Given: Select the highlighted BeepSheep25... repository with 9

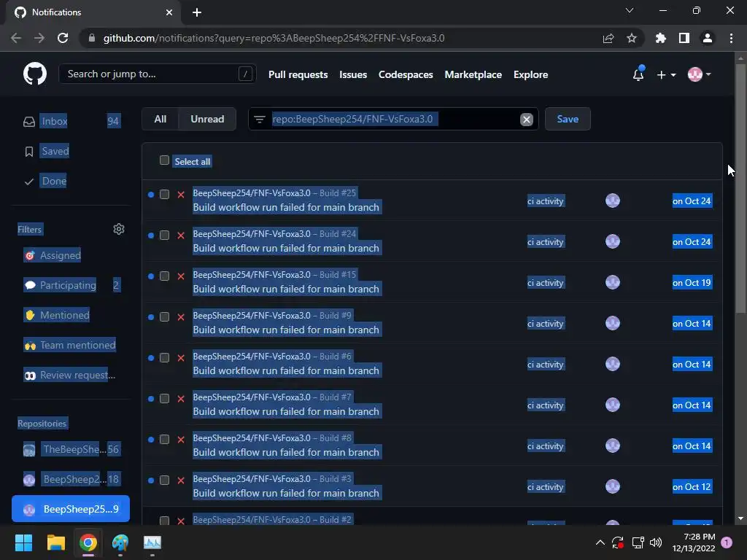Looking at the screenshot, I should [x=71, y=509].
